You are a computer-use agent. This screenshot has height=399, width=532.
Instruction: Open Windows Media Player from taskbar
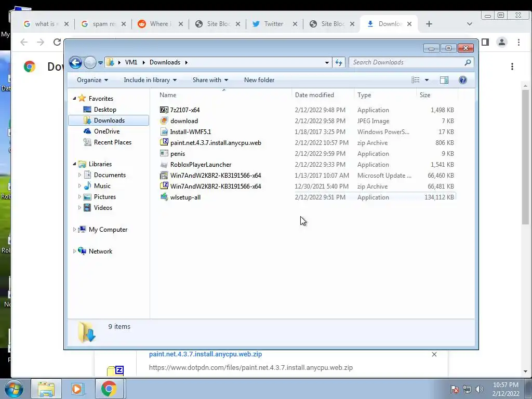coord(77,389)
